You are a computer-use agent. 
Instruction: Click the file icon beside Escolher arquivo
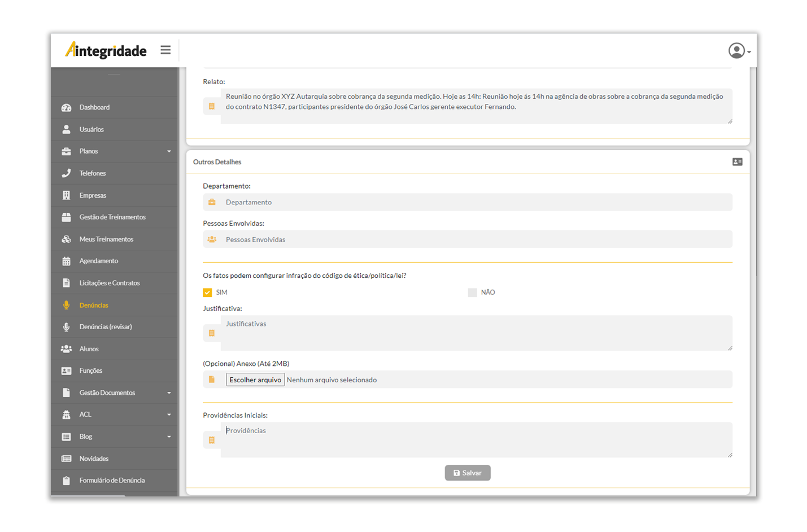pyautogui.click(x=212, y=380)
